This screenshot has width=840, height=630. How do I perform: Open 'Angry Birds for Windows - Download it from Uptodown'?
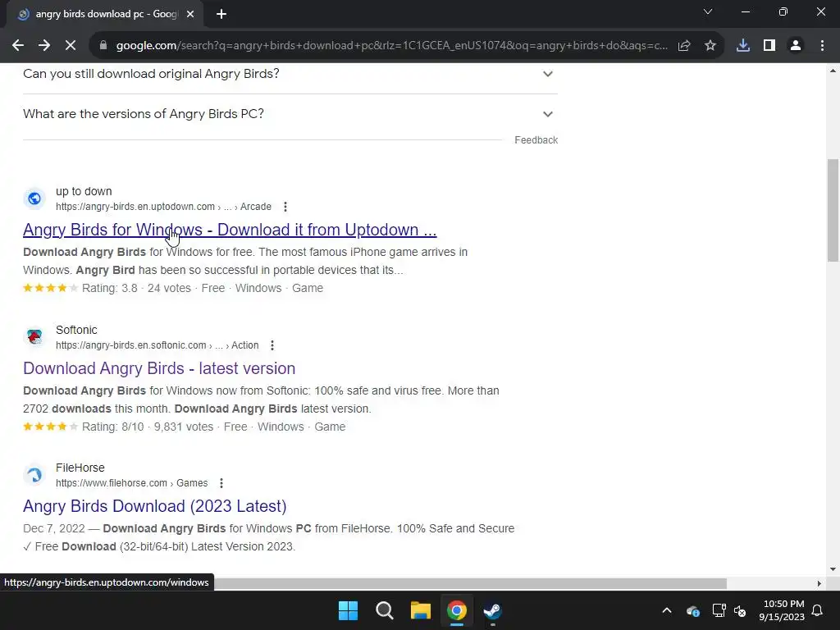coord(230,230)
